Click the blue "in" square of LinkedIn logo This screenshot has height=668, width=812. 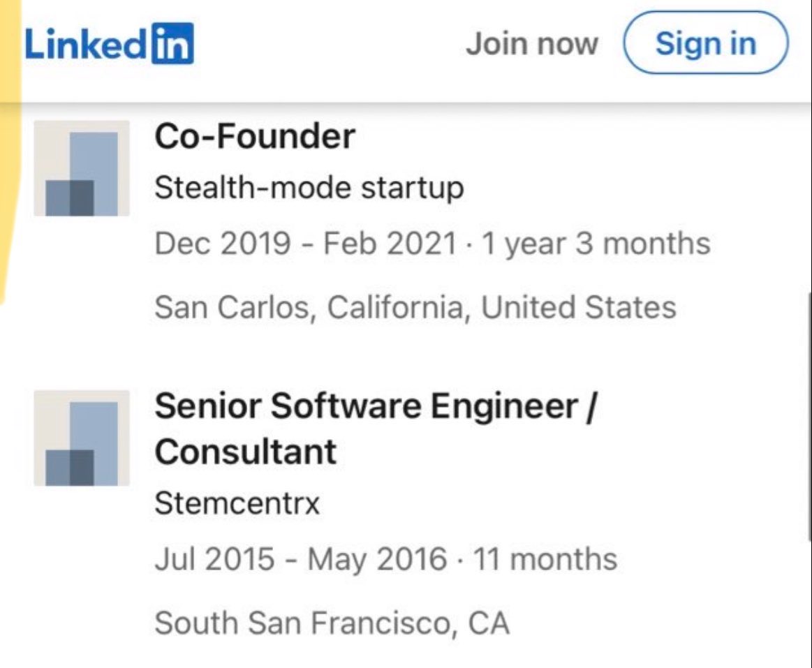pos(173,43)
